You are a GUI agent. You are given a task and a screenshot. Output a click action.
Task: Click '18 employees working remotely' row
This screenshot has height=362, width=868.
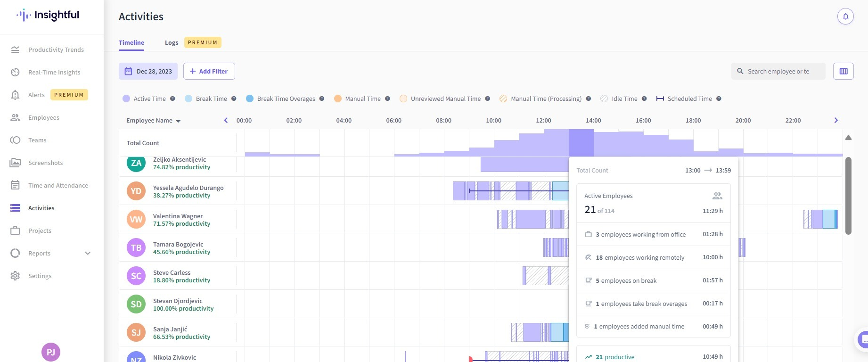(x=654, y=257)
